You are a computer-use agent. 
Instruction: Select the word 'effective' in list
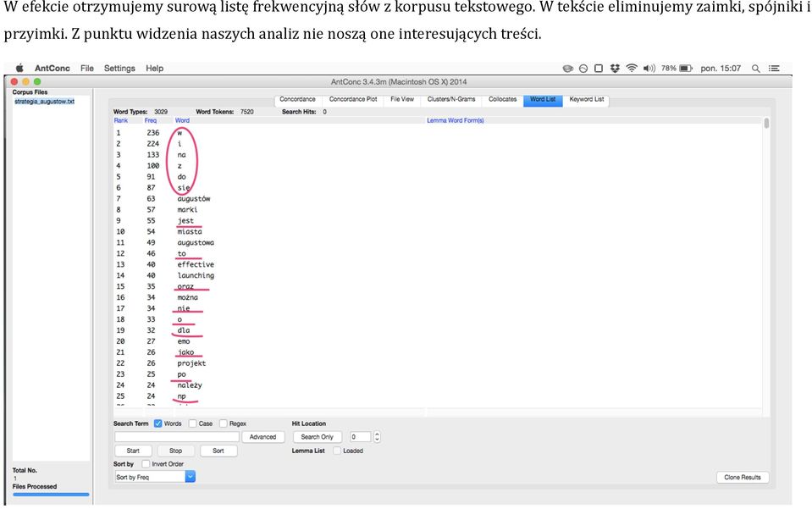click(x=196, y=264)
